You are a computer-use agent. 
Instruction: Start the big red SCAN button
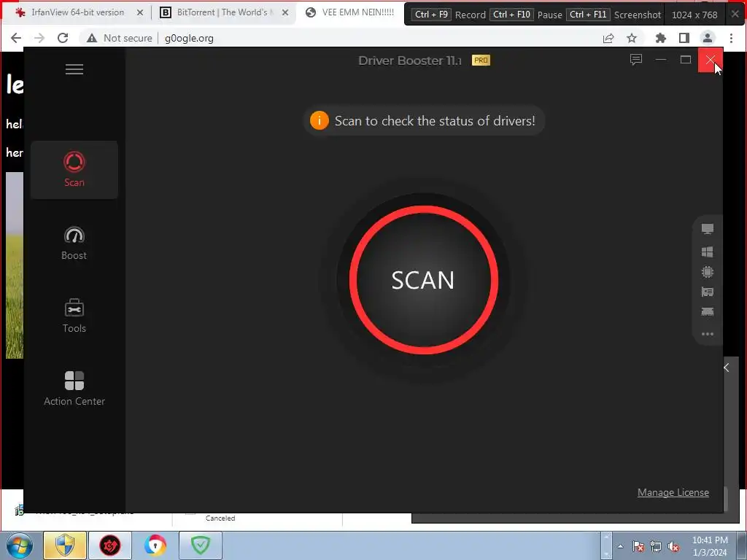tap(424, 280)
